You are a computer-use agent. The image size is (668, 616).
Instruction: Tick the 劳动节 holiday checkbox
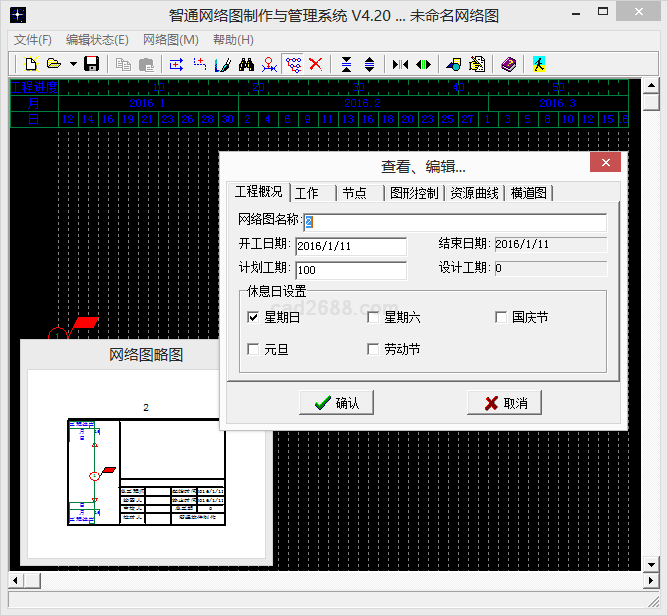pos(373,349)
